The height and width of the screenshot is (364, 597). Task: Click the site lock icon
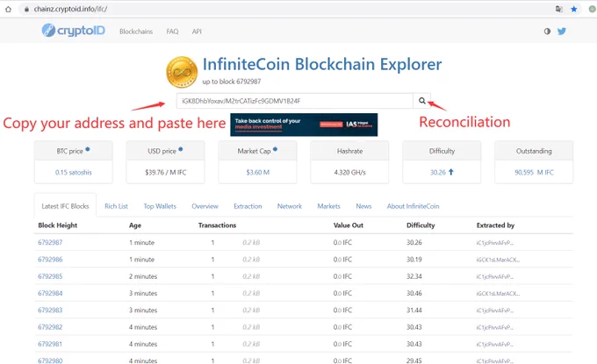(26, 9)
